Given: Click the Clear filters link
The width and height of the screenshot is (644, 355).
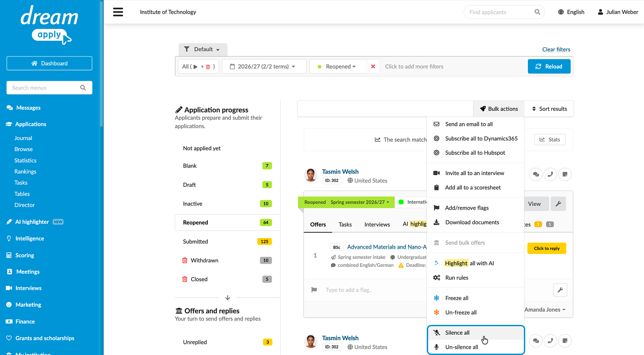Looking at the screenshot, I should coord(556,49).
